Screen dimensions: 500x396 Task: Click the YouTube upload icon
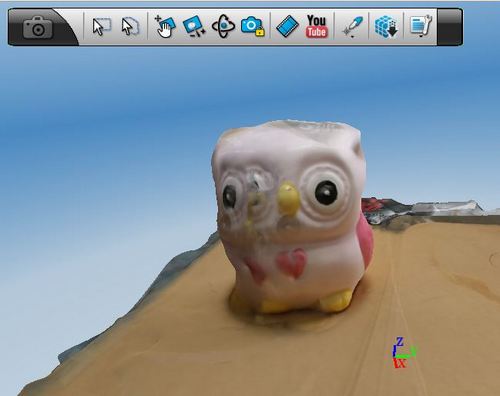[316, 26]
